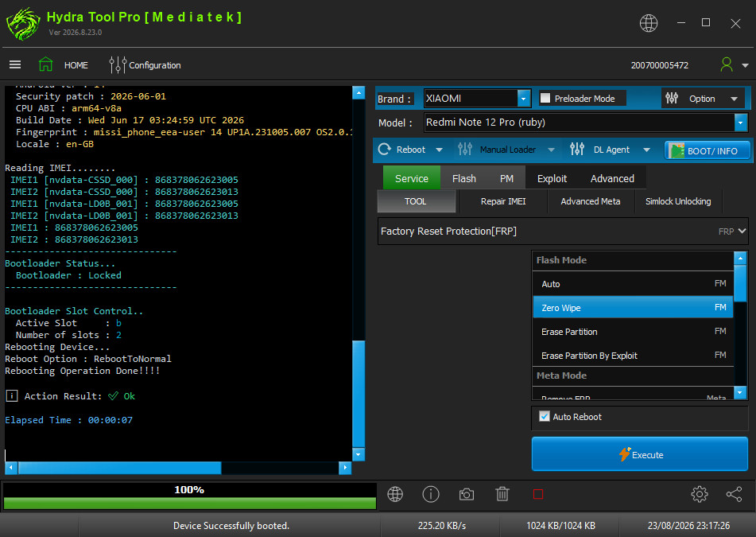Open the hamburger menu icon
The image size is (756, 537).
pyautogui.click(x=15, y=64)
